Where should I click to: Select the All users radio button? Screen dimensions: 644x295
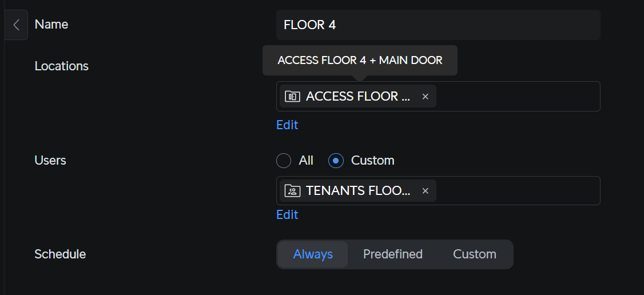point(284,161)
